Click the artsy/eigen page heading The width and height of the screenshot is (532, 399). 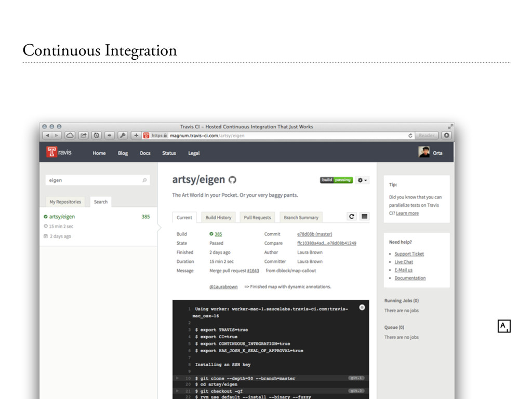(x=198, y=179)
